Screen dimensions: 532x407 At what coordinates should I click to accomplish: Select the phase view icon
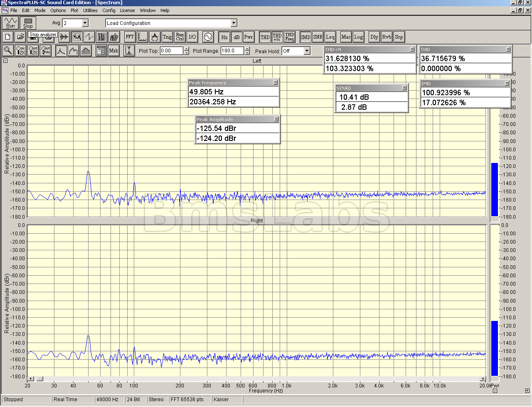pos(89,37)
